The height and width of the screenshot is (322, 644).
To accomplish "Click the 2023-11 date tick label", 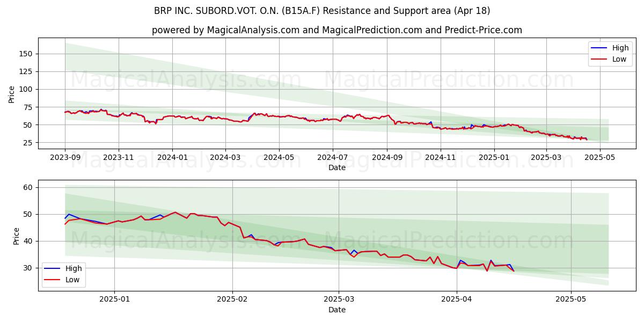I will point(119,158).
